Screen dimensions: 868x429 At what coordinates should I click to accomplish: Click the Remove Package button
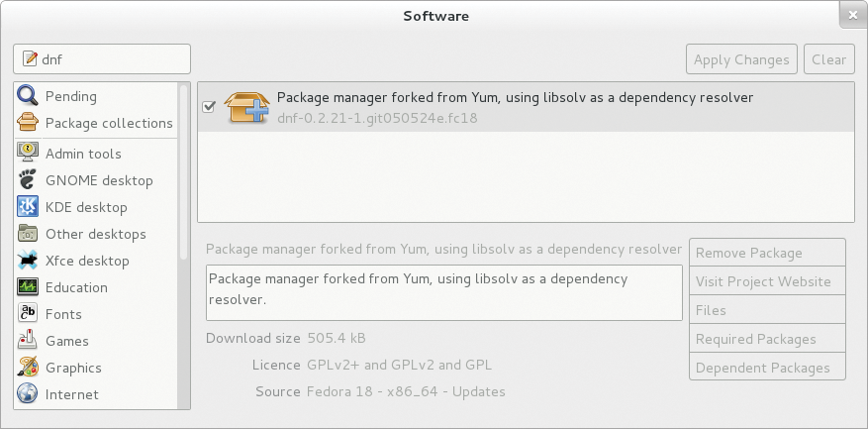767,253
